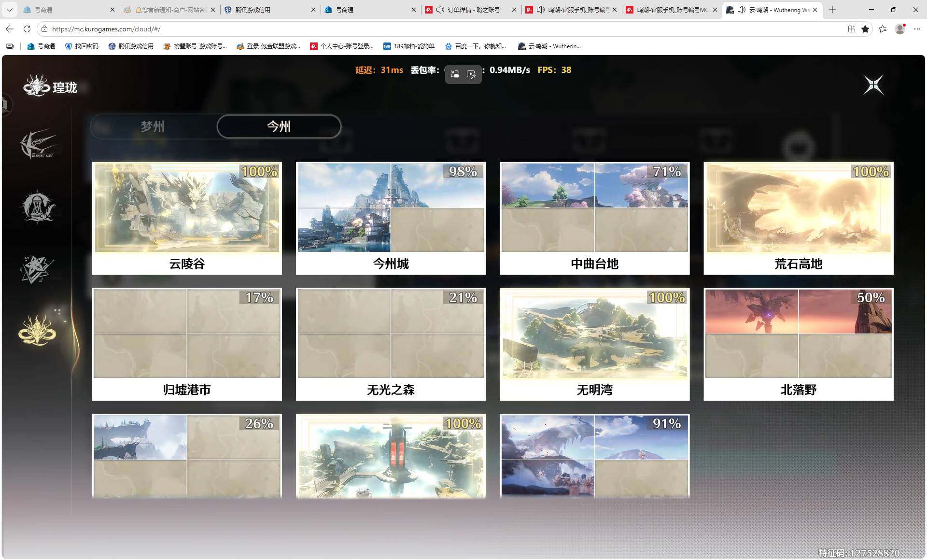Click the 0.94MB/s bandwidth readout
The image size is (927, 560).
[x=509, y=70]
